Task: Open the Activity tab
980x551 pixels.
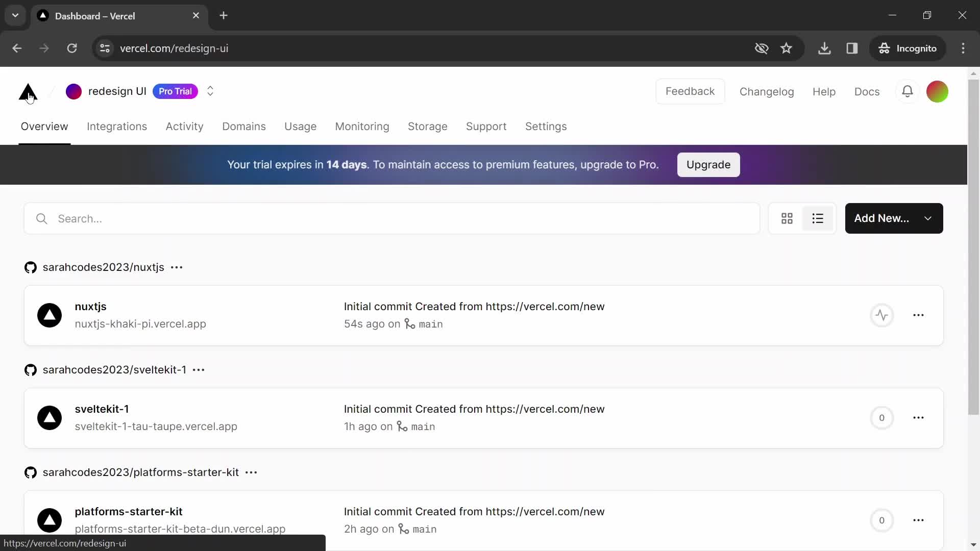Action: click(184, 127)
